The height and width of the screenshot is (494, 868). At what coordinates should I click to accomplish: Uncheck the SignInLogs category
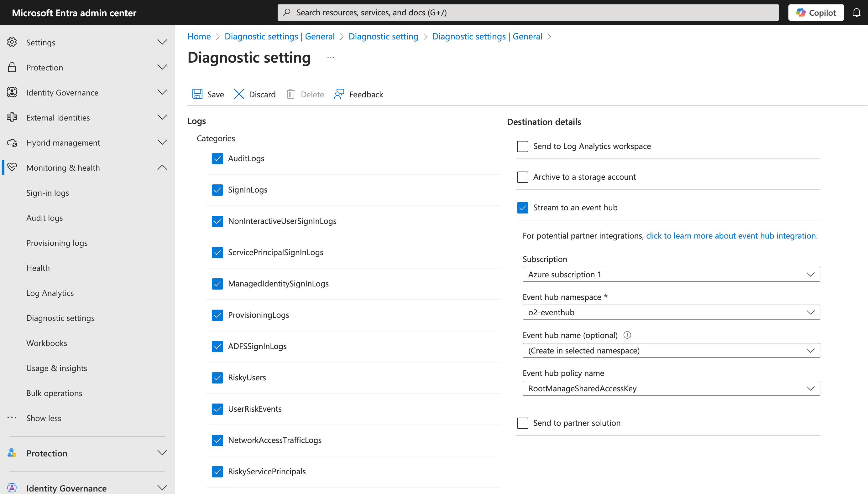217,190
